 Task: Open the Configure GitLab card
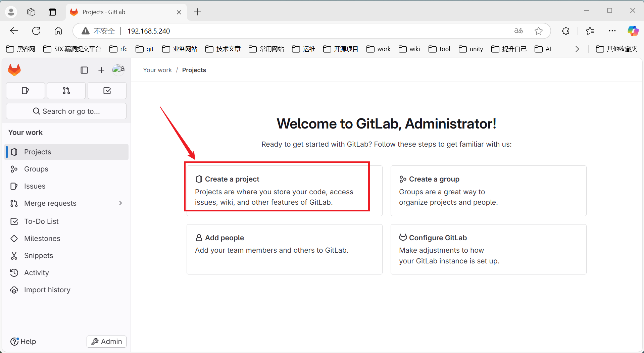tap(488, 249)
